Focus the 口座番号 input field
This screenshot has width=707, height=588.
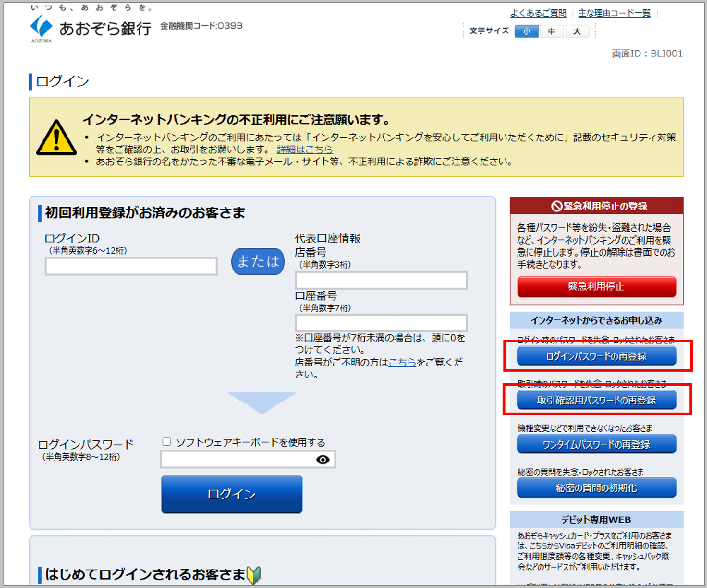point(382,323)
